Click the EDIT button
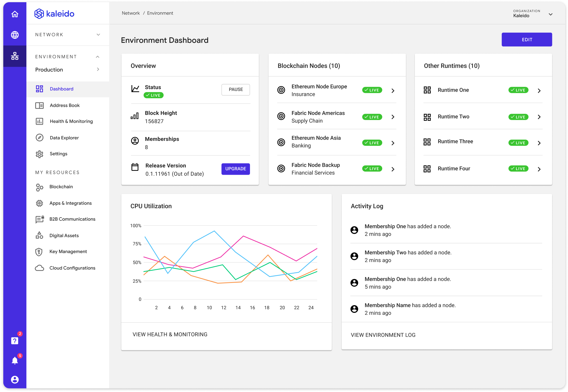This screenshot has width=568, height=392. (x=527, y=39)
